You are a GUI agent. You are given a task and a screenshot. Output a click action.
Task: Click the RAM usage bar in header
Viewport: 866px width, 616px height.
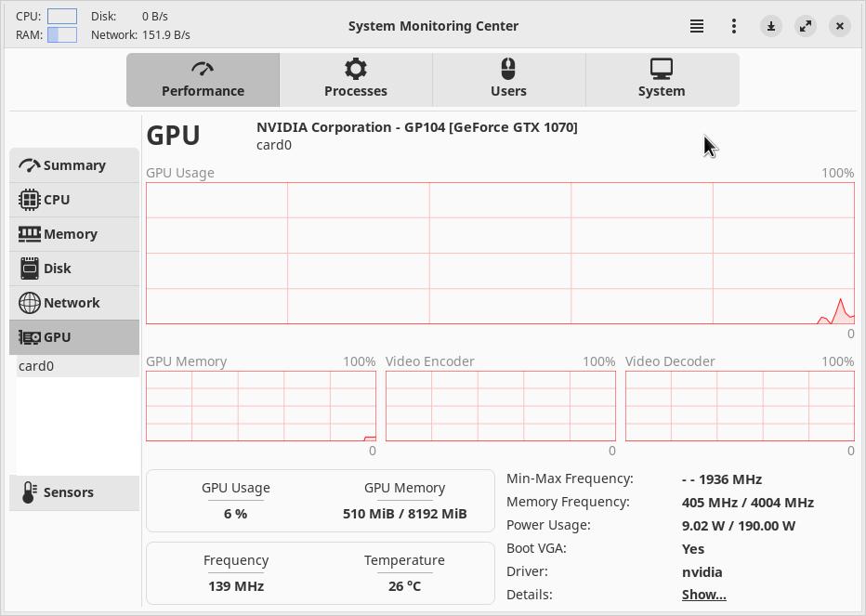(62, 35)
